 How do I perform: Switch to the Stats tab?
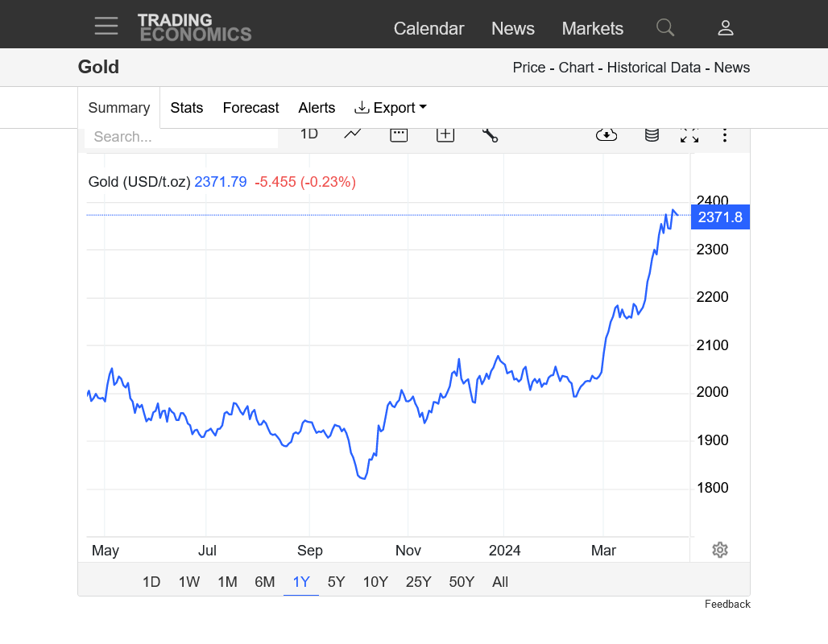pos(186,108)
